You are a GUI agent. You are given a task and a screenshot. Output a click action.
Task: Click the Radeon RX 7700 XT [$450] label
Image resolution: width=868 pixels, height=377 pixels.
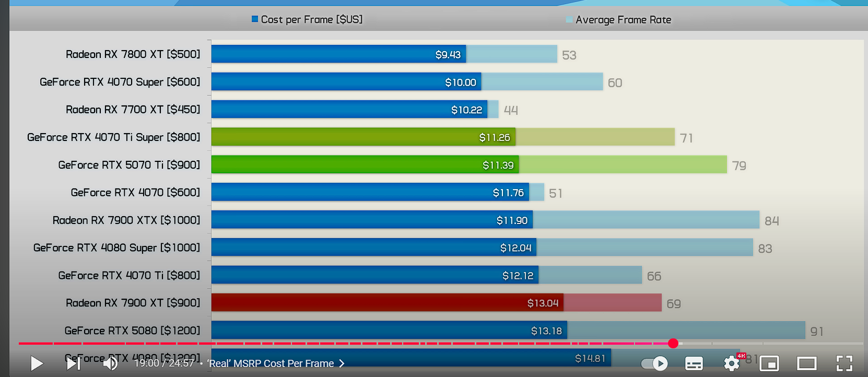click(x=133, y=110)
